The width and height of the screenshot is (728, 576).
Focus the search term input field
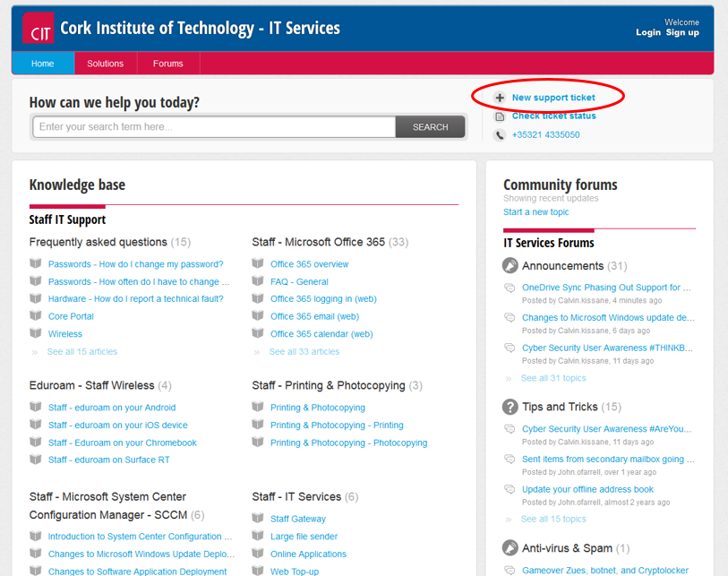tap(215, 127)
